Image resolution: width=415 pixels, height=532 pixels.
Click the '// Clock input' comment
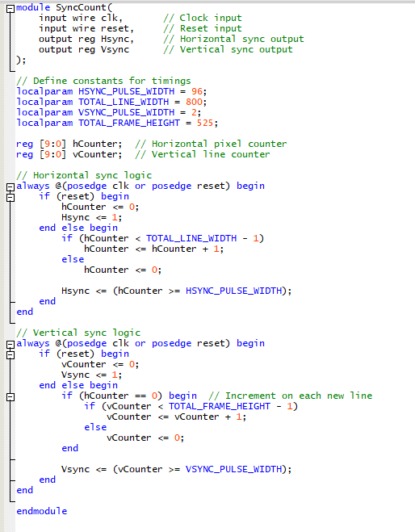[x=203, y=18]
